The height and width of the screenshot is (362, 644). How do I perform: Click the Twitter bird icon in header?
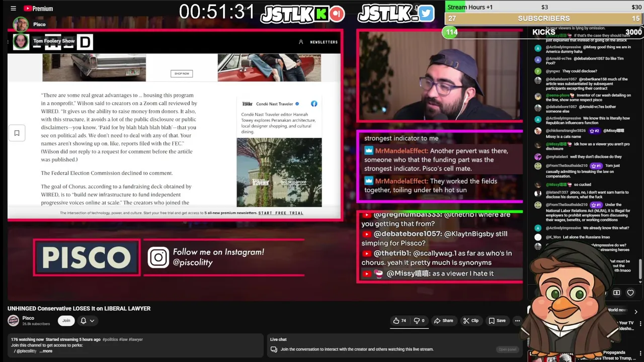(426, 14)
